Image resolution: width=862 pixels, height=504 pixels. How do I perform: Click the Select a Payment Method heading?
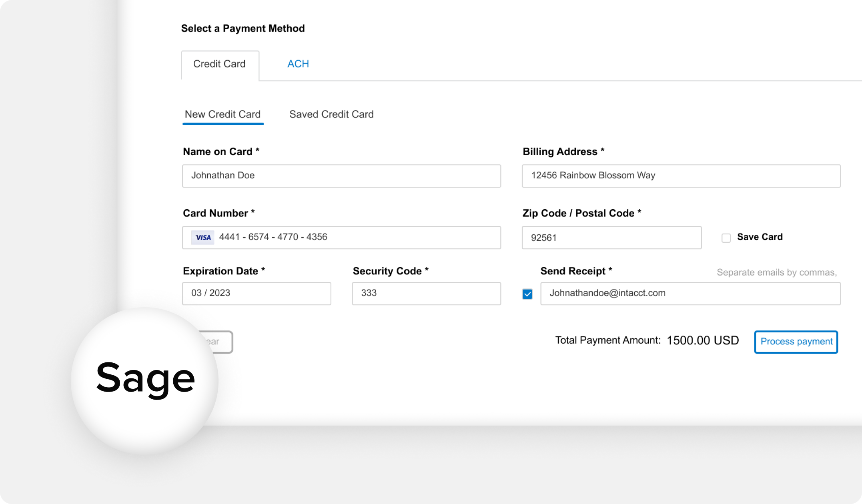coord(243,28)
